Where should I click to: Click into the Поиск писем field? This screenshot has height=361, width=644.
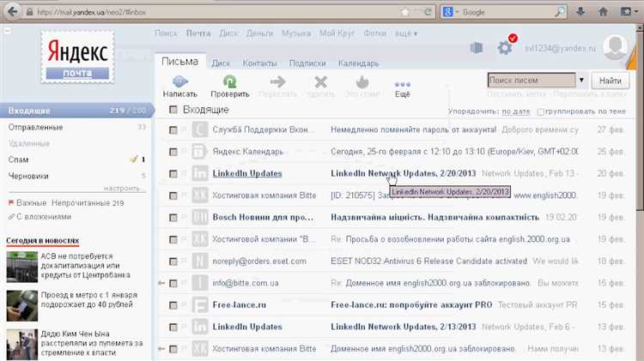531,80
